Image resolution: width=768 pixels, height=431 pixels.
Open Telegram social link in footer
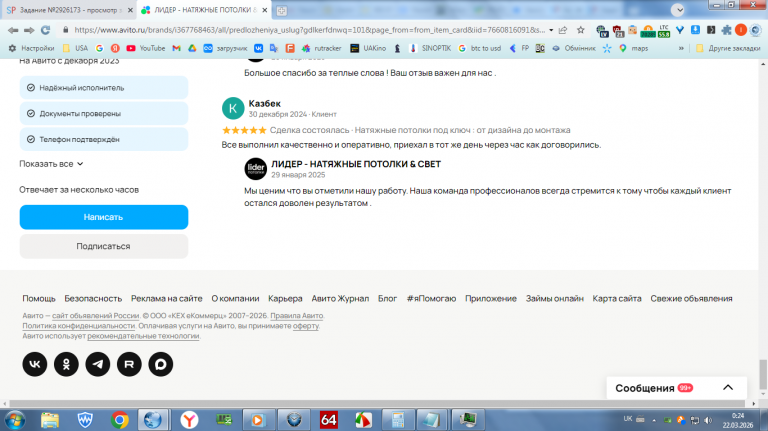(x=98, y=364)
